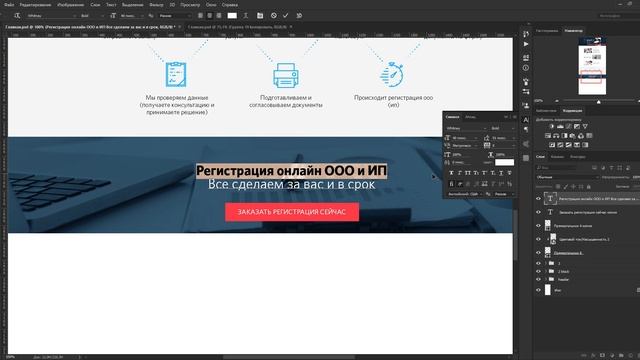This screenshot has width=640, height=360.
Task: Add Hue/Saturation adjustment layer
Action: [x=548, y=136]
